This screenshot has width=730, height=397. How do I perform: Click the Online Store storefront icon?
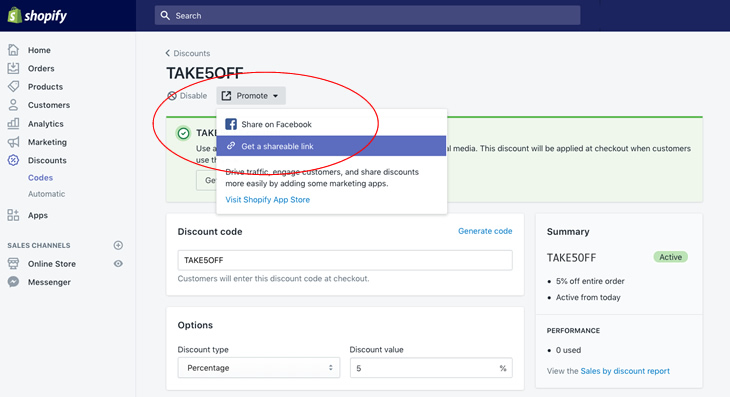14,263
